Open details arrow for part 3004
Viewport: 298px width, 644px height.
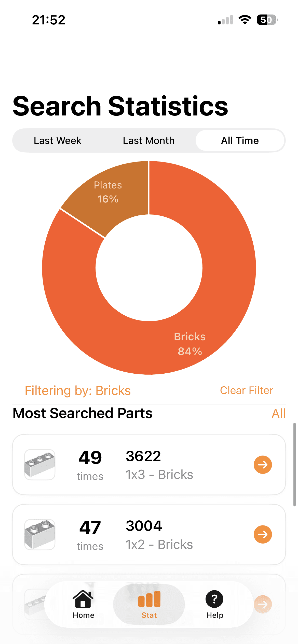pos(262,534)
